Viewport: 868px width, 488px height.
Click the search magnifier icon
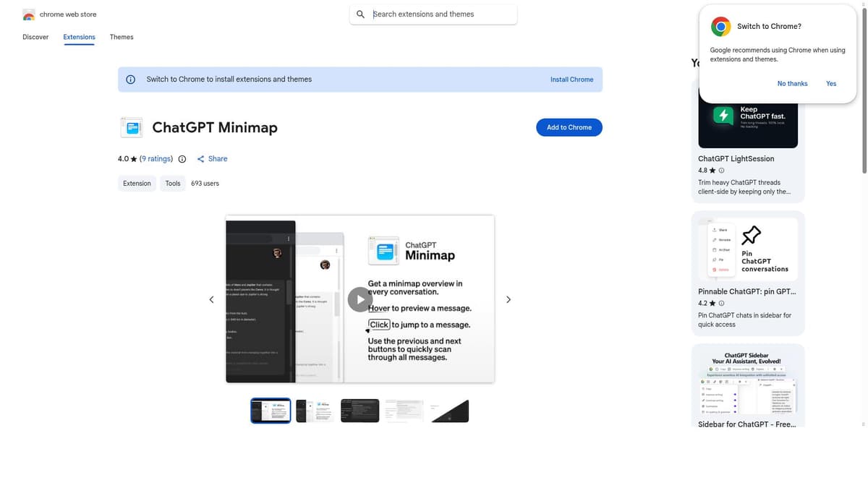(361, 14)
